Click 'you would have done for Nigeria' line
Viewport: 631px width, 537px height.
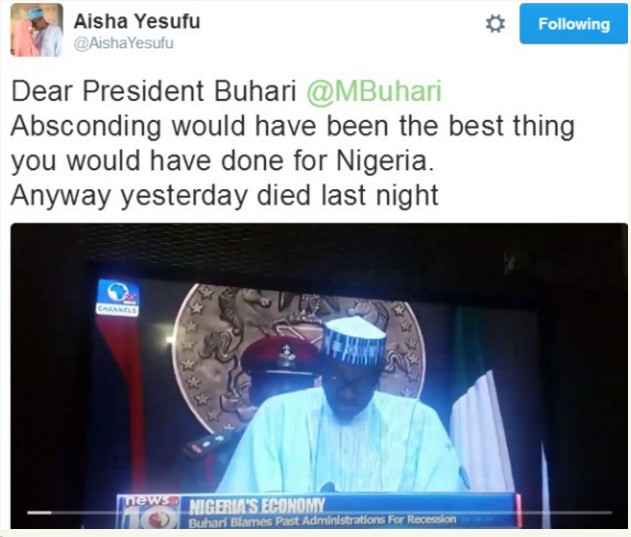(223, 161)
